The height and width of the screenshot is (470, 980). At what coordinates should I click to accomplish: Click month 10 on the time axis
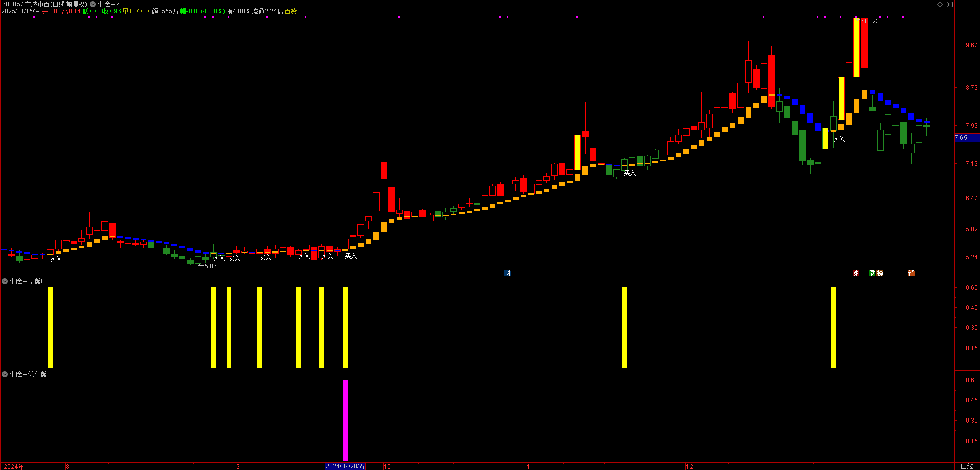click(387, 467)
